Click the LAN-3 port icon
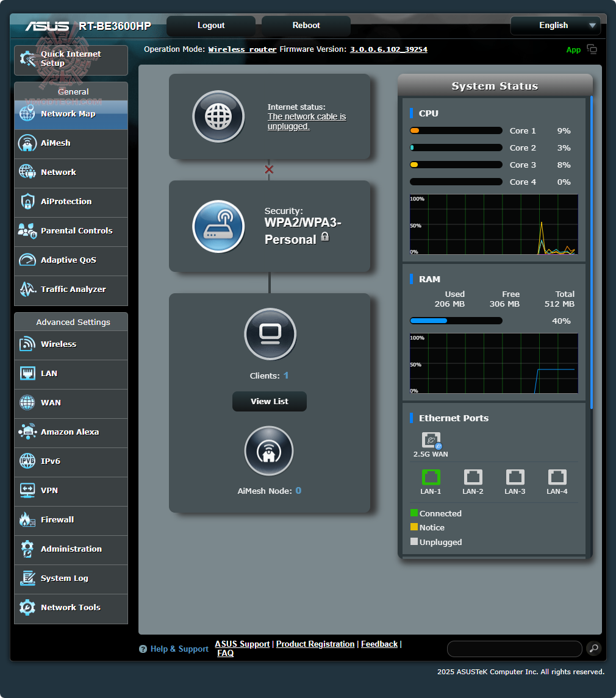 coord(515,477)
